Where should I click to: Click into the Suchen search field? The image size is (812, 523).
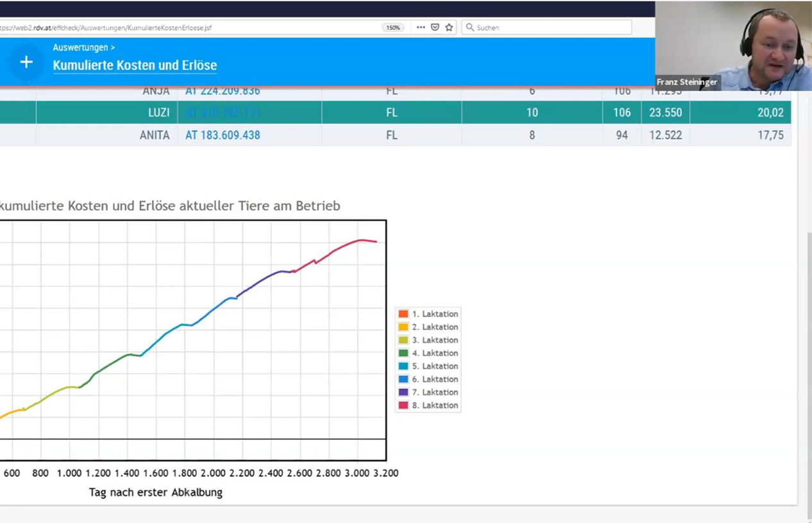coord(552,28)
